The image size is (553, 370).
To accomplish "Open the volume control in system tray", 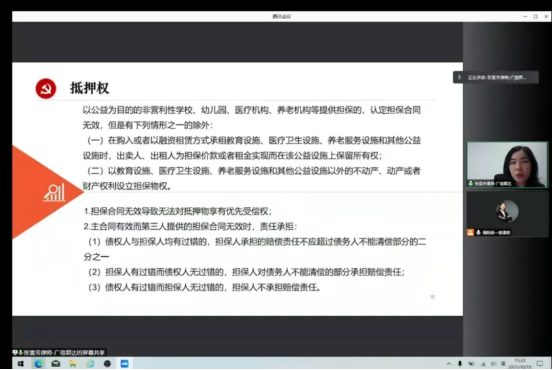I will pyautogui.click(x=493, y=364).
